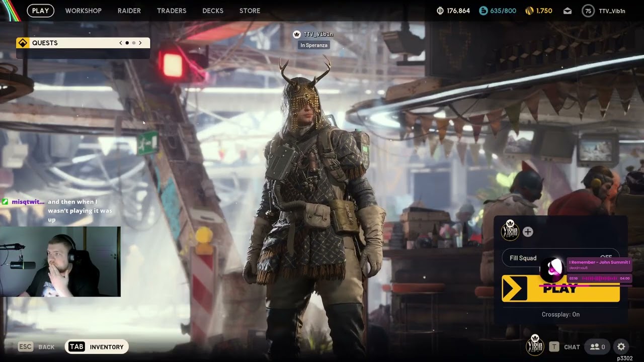Open the friends list showing 0
Image resolution: width=644 pixels, height=362 pixels.
point(598,346)
